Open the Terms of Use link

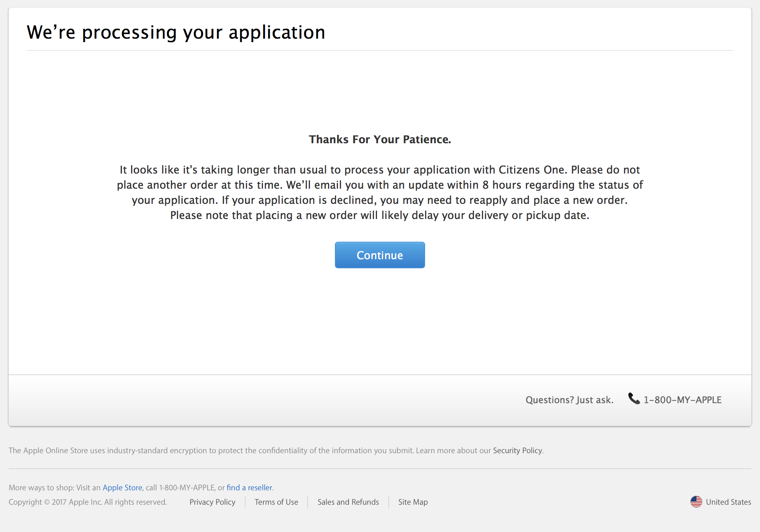pyautogui.click(x=276, y=502)
